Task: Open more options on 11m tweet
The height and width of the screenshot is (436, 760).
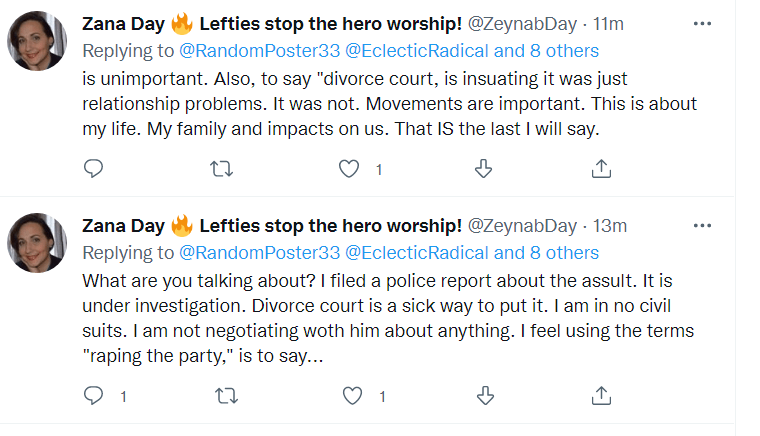Action: (704, 23)
